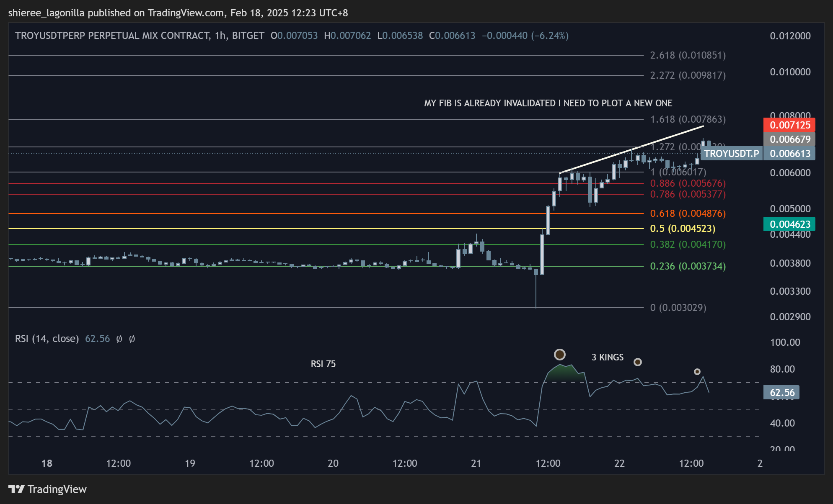
Task: Click the 62.56 RSI value tag
Action: point(781,392)
